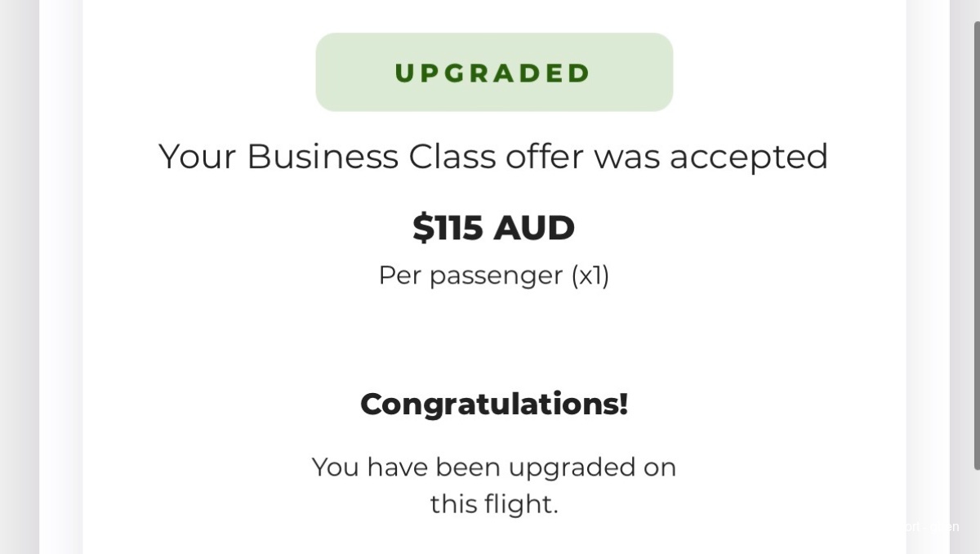Screen dimensions: 980x554
Task: Click the word "Class" in the offer heading
Action: (x=453, y=156)
